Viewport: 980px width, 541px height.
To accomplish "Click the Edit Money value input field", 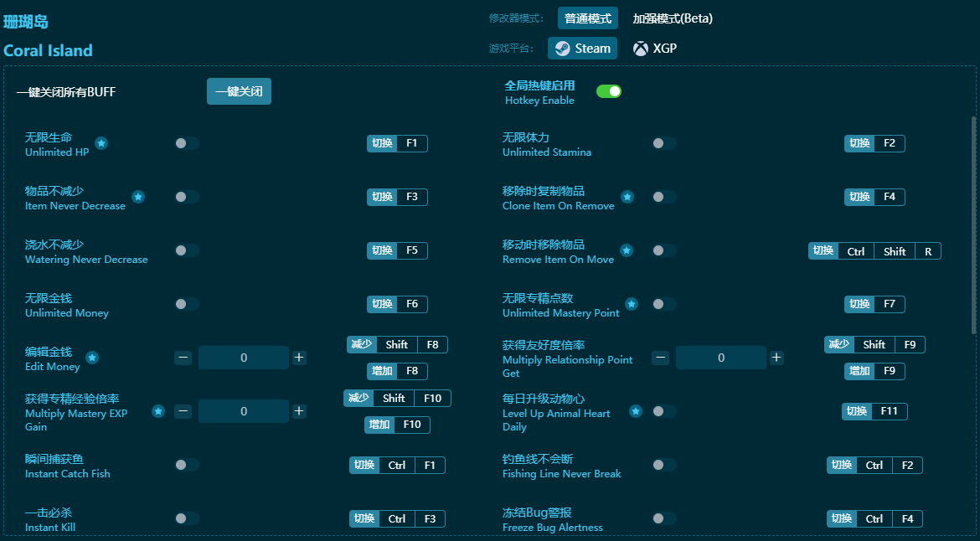I will 244,358.
